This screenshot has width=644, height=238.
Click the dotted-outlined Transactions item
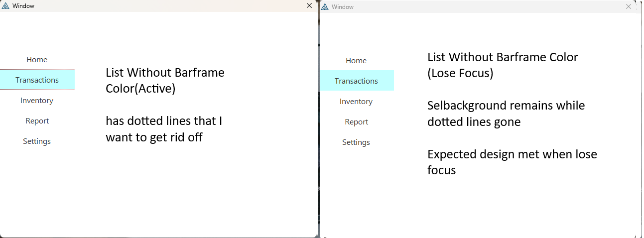[37, 80]
